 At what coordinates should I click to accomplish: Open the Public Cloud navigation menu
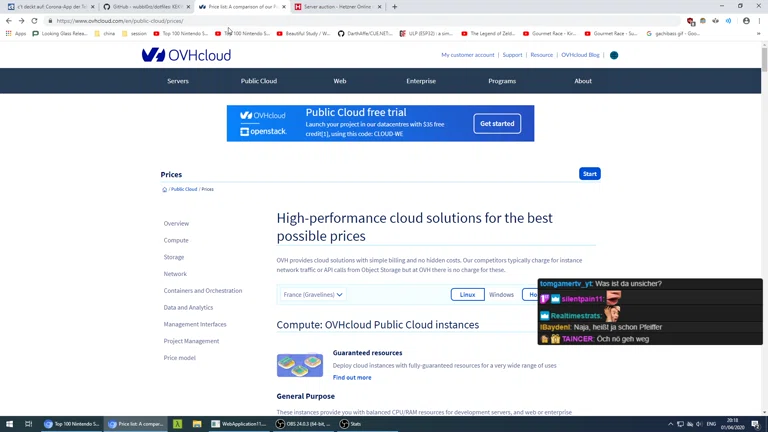258,81
